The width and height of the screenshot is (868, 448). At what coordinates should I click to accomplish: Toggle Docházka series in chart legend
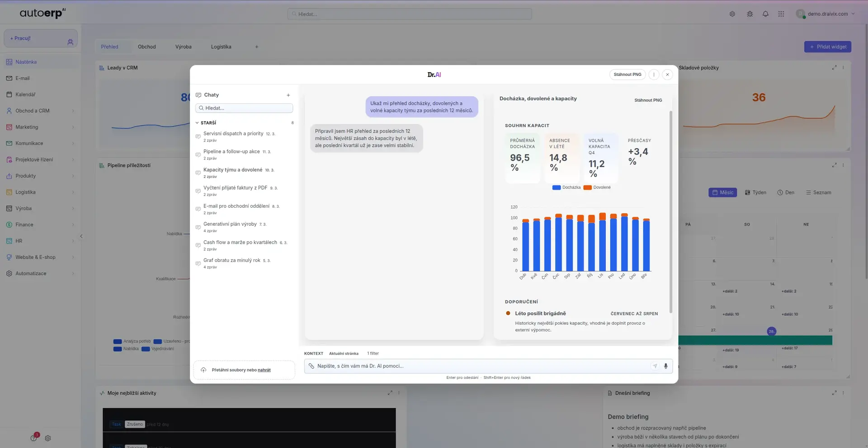tap(566, 187)
